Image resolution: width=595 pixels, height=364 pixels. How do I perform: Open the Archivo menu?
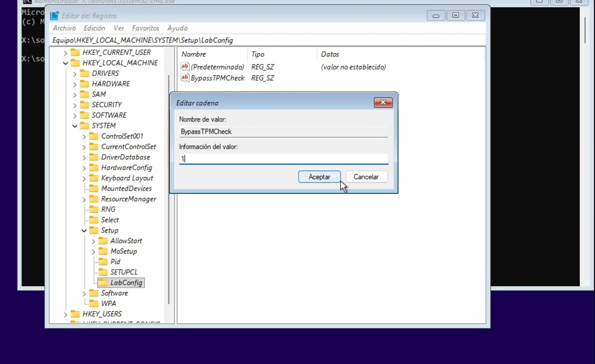(x=64, y=28)
